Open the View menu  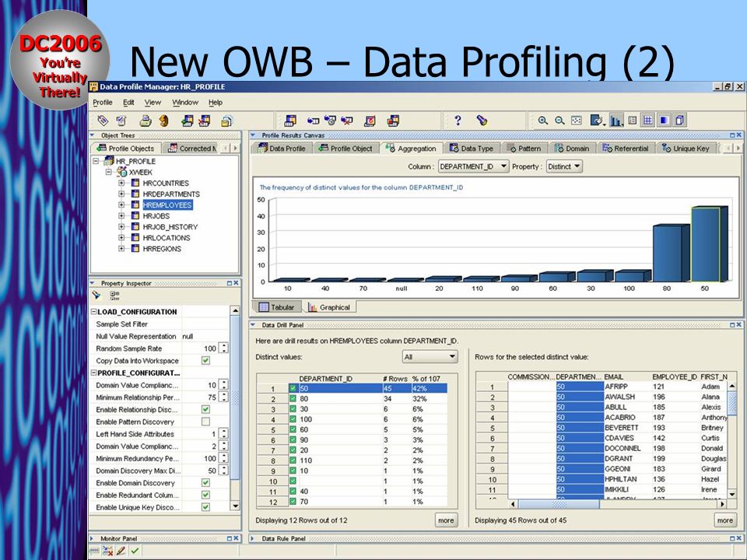click(x=153, y=103)
